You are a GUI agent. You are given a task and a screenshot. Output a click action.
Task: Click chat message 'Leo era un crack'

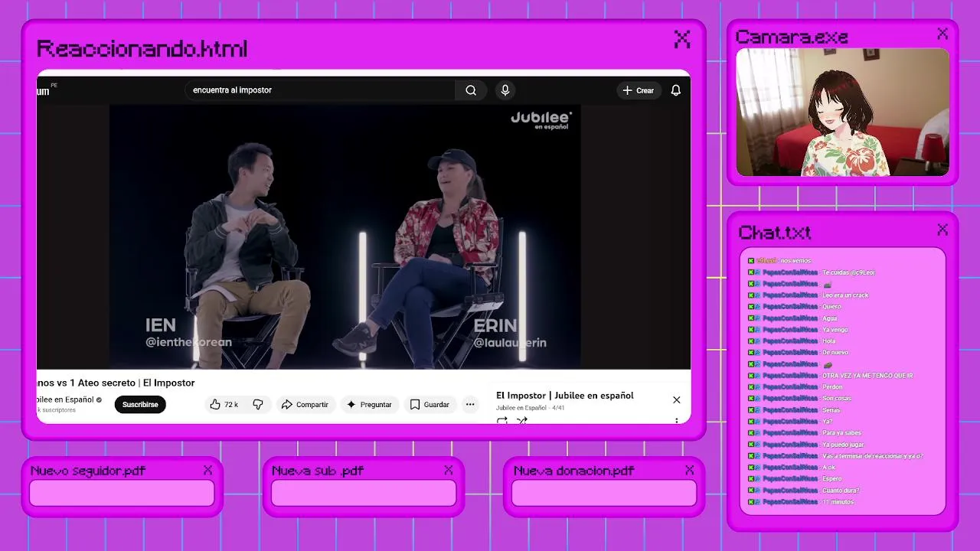(845, 295)
